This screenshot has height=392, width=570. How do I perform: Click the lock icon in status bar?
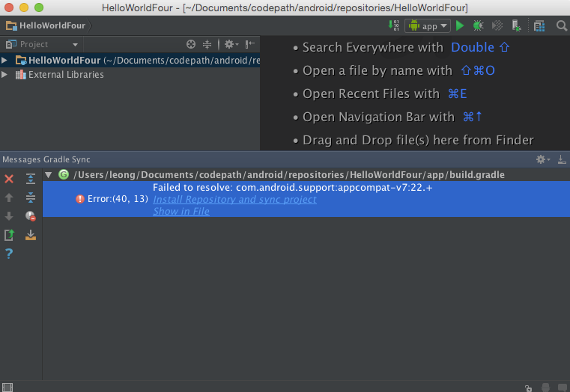tap(528, 388)
